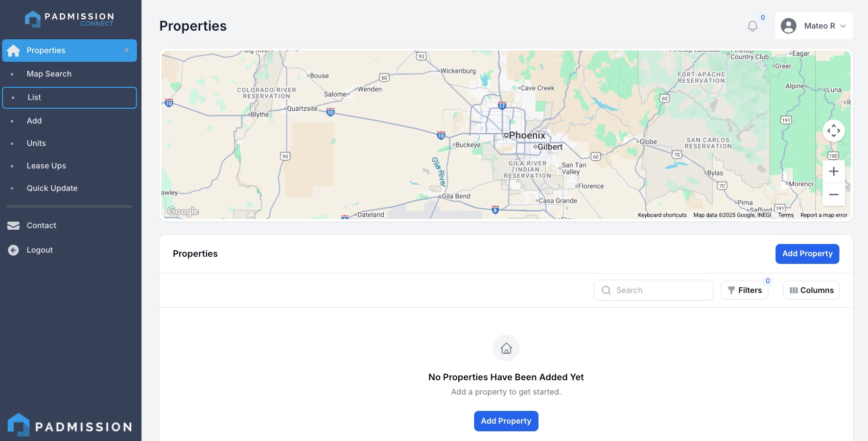The height and width of the screenshot is (441, 868).
Task: Zoom in using the map plus button
Action: point(833,171)
